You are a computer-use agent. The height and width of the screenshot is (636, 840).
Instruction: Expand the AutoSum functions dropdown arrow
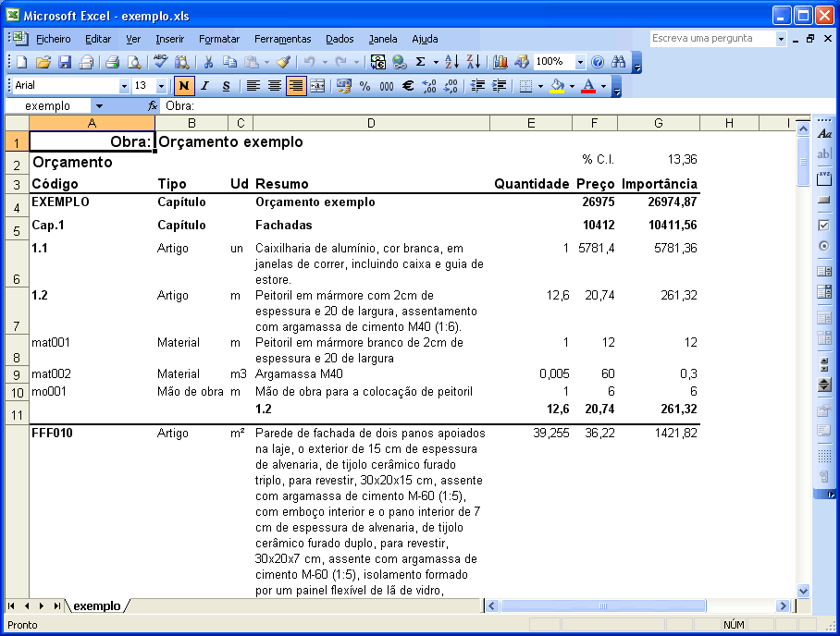pyautogui.click(x=436, y=62)
